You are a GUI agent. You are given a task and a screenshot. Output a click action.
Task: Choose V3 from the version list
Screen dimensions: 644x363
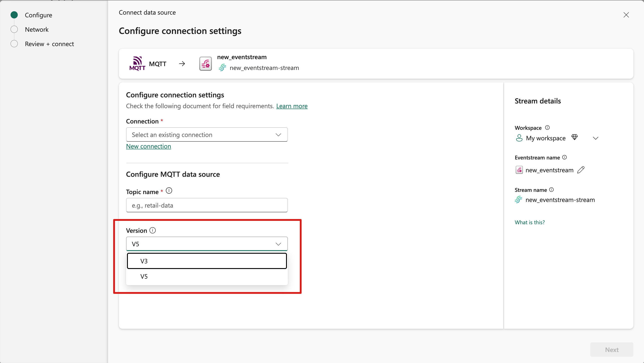(207, 261)
